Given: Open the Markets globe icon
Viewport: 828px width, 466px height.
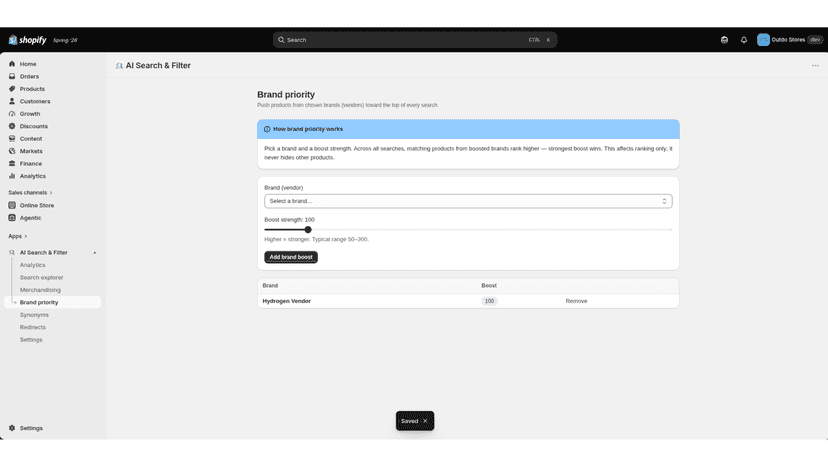Looking at the screenshot, I should (12, 151).
